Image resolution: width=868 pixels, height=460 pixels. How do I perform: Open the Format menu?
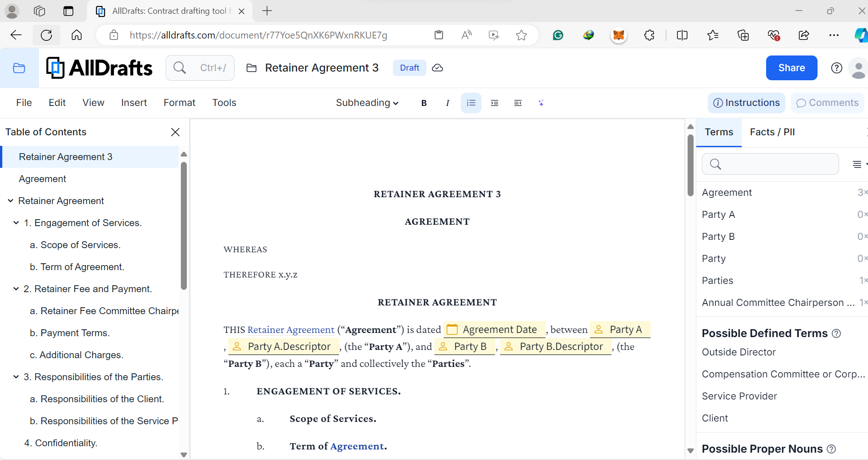(179, 103)
